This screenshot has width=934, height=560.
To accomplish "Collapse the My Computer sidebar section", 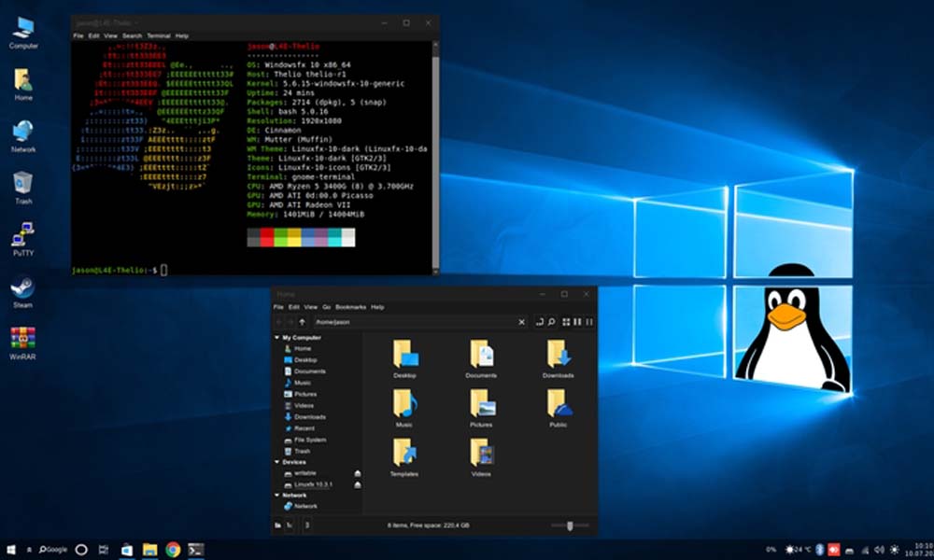I will coord(276,338).
